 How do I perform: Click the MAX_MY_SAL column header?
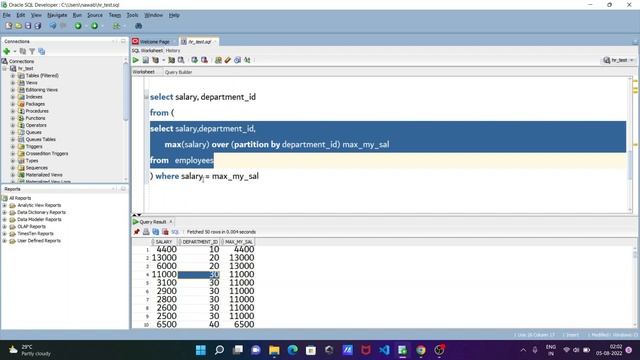[x=238, y=242]
